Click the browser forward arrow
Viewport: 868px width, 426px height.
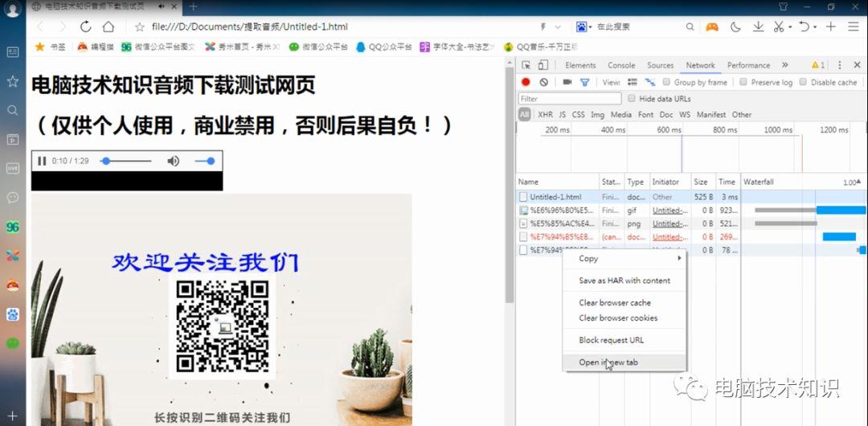(63, 27)
